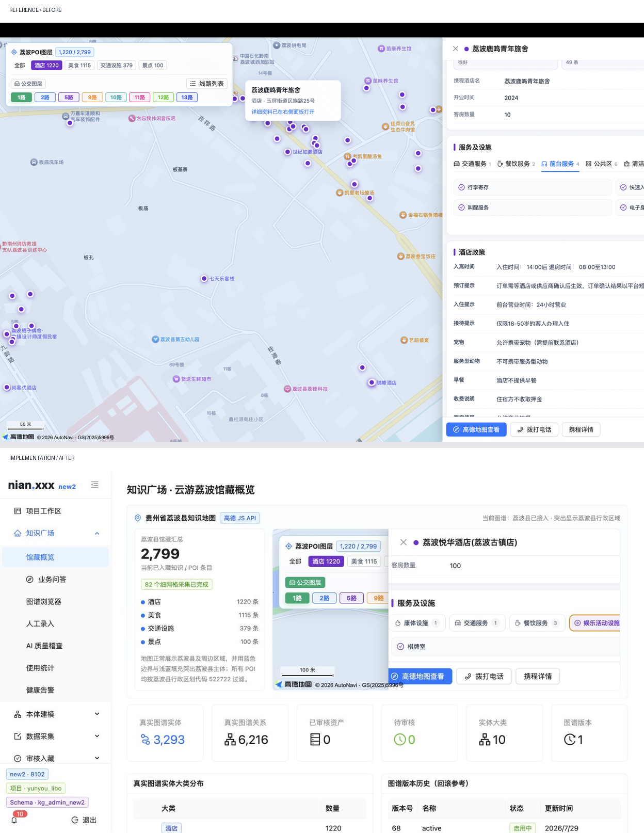Click 货送生鲜超市 marker on reference map

(x=176, y=379)
